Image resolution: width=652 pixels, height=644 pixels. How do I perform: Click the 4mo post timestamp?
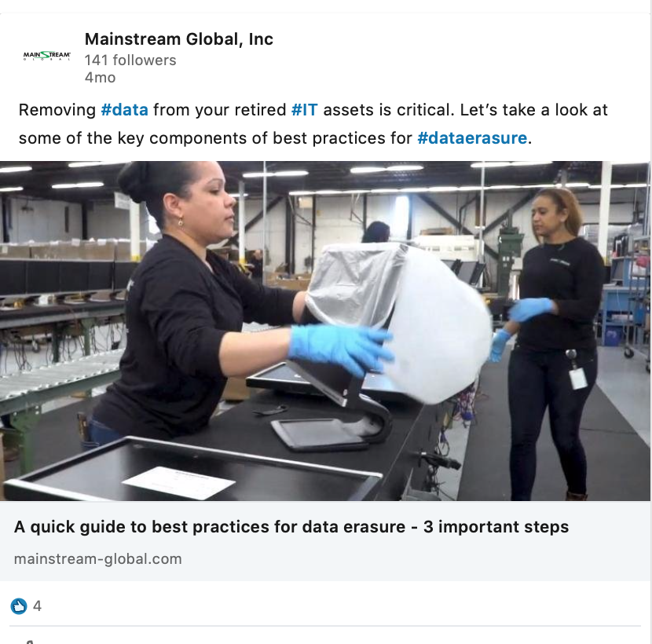click(101, 78)
